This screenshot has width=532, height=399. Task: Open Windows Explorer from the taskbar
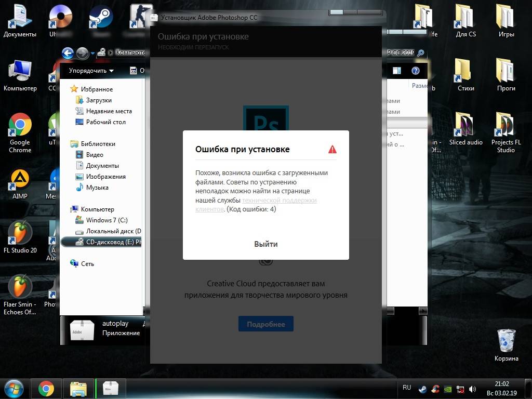[78, 389]
